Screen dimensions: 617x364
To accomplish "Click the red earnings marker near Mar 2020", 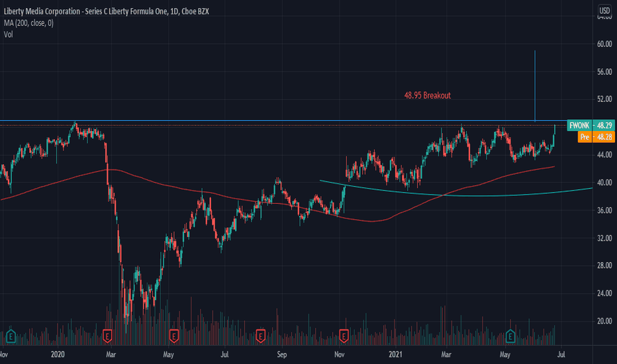I will [107, 336].
